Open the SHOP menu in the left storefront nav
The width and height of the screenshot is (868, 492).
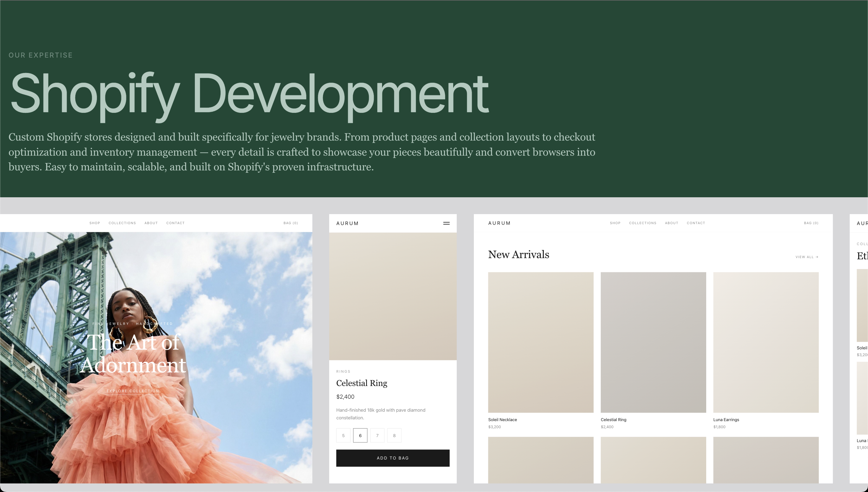pos(94,223)
